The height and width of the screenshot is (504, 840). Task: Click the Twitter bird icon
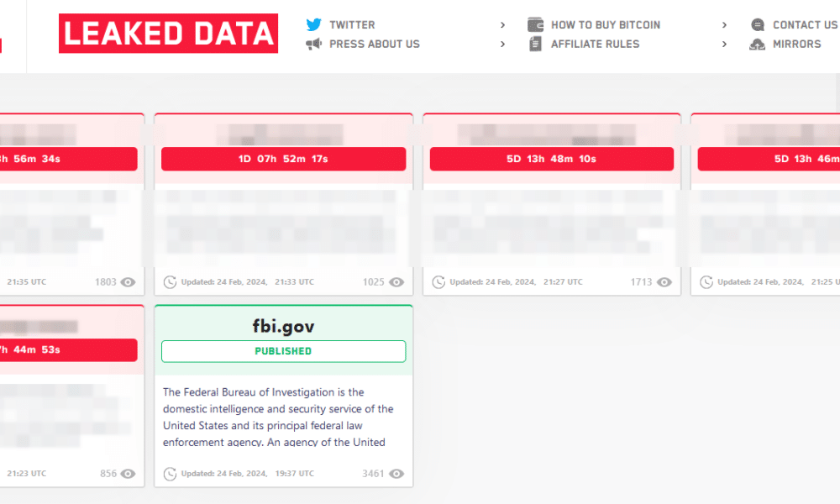click(x=313, y=24)
